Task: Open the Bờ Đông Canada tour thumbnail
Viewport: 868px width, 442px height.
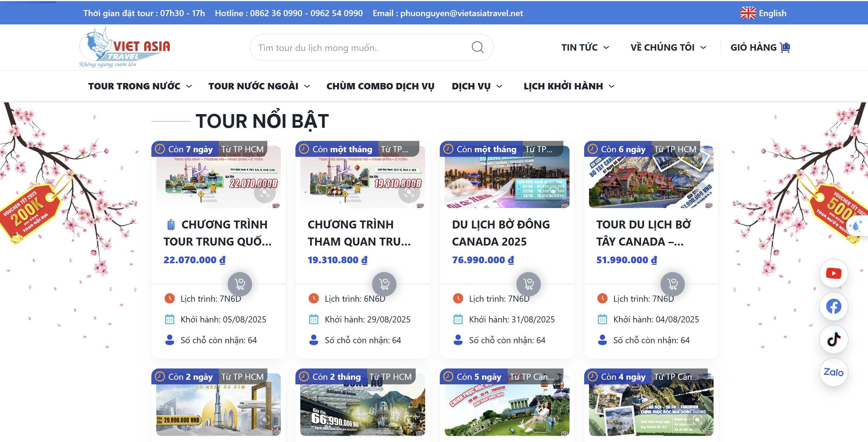Action: 507,177
